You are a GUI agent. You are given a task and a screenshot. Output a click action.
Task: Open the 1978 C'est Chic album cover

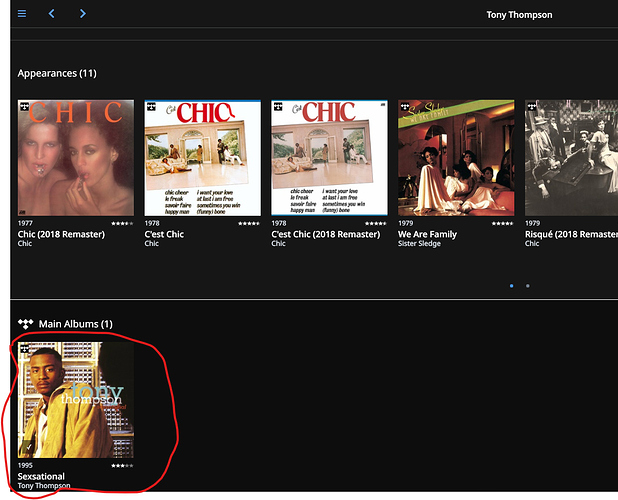point(203,158)
